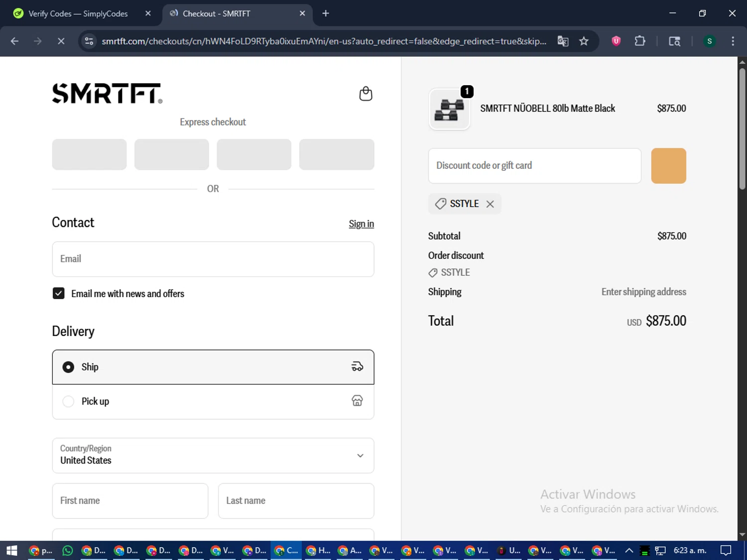Viewport: 747px width, 560px height.
Task: Bookmark this page with the star
Action: [x=584, y=41]
